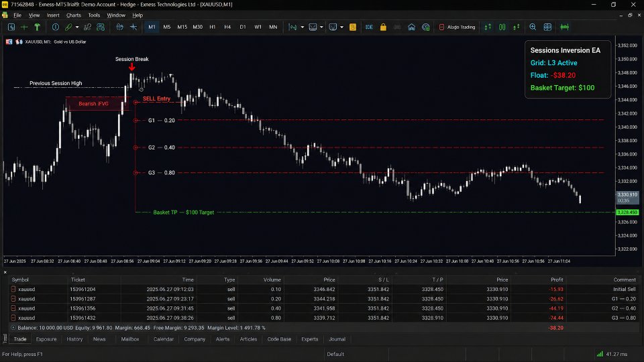This screenshot has height=362, width=644.
Task: Click the signals radar icon
Action: [x=426, y=27]
